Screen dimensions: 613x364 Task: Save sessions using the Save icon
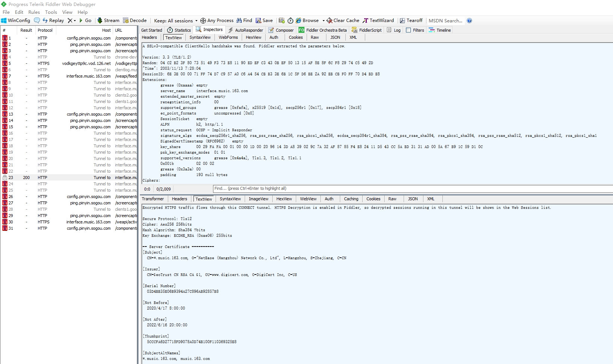click(x=264, y=21)
